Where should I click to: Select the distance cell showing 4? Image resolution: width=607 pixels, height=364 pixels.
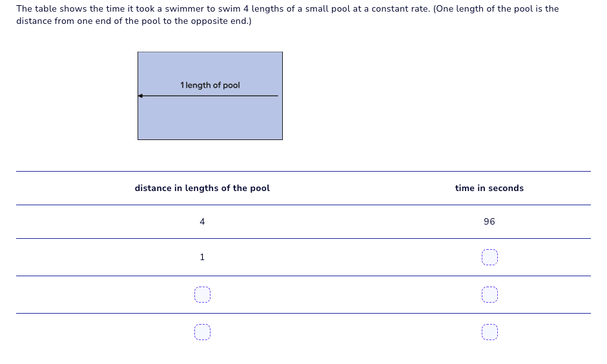pyautogui.click(x=202, y=222)
